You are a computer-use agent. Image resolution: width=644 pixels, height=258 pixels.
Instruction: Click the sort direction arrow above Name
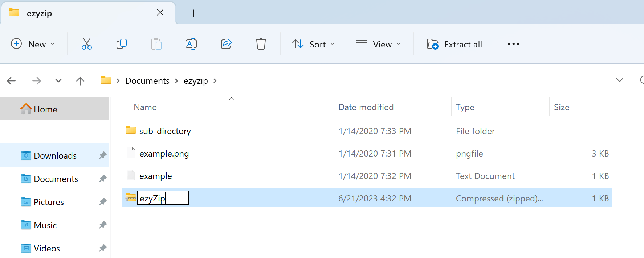(x=231, y=99)
